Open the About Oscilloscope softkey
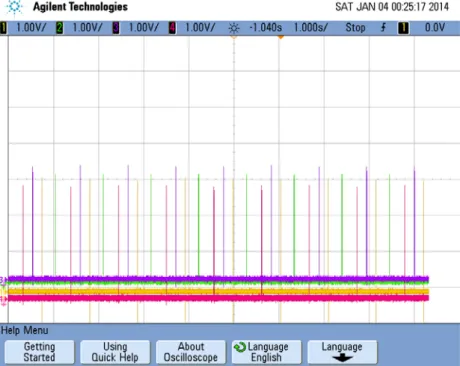Image resolution: width=460 pixels, height=366 pixels. (x=191, y=352)
